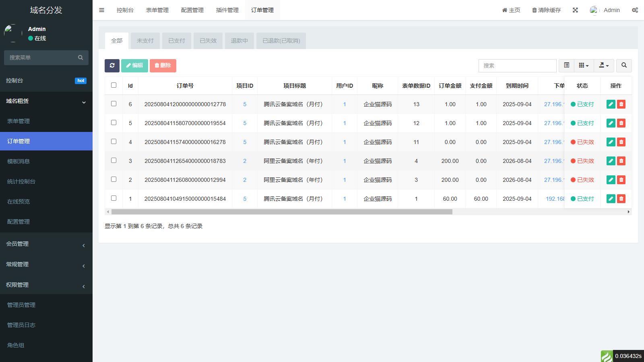The height and width of the screenshot is (362, 644).
Task: Open the 插件管理 top navigation tab
Action: (x=227, y=10)
